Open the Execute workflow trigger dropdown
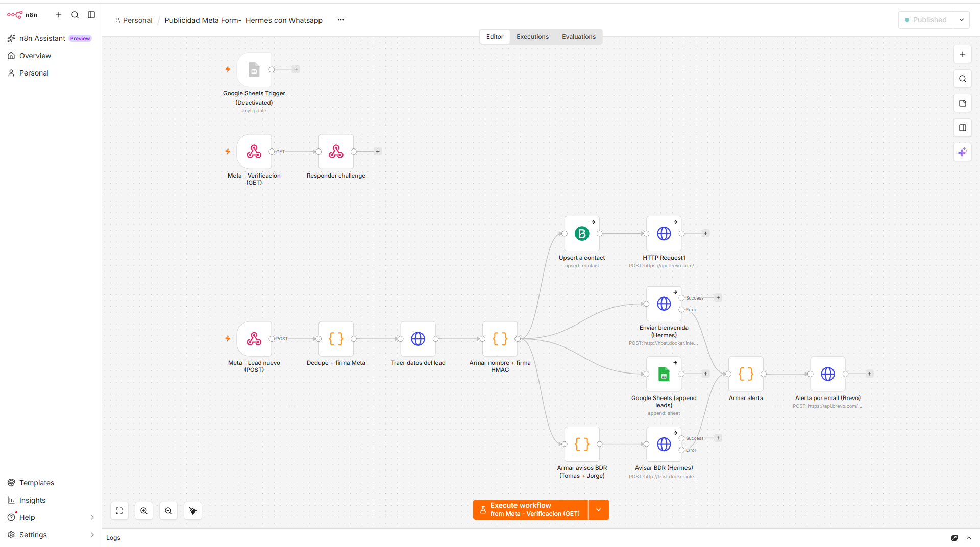 pyautogui.click(x=599, y=510)
